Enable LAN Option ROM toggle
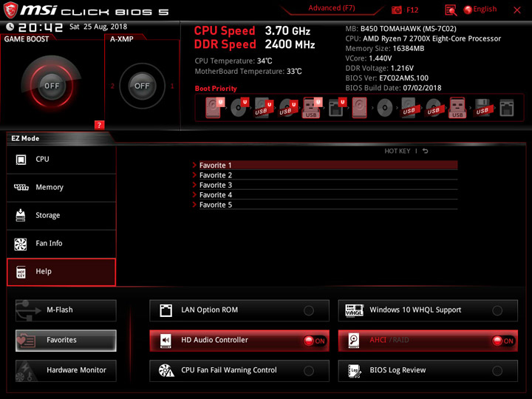The height and width of the screenshot is (399, 532). coord(309,310)
